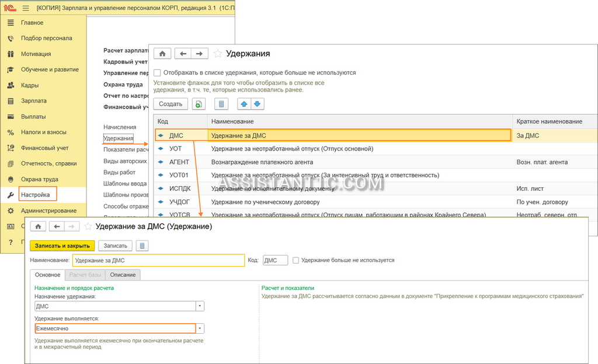Open Начисления link in settings list
598x364 pixels.
pyautogui.click(x=120, y=127)
